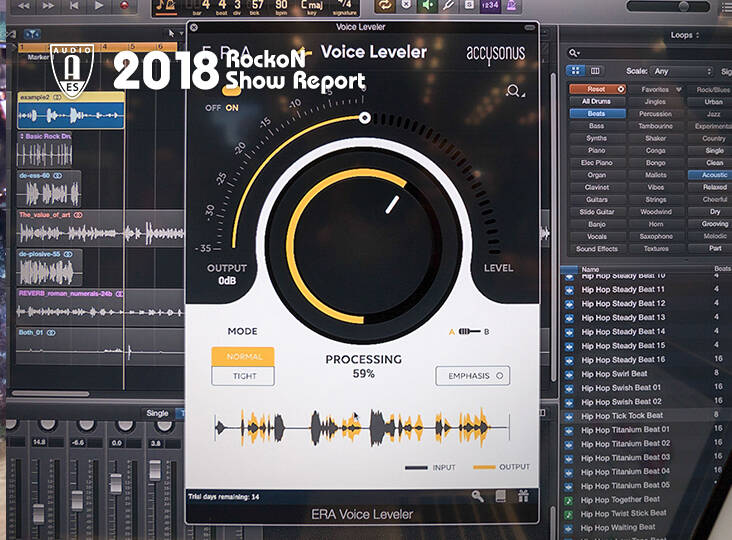This screenshot has width=732, height=540.
Task: Open the Single mixer view dropdown
Action: pyautogui.click(x=157, y=413)
